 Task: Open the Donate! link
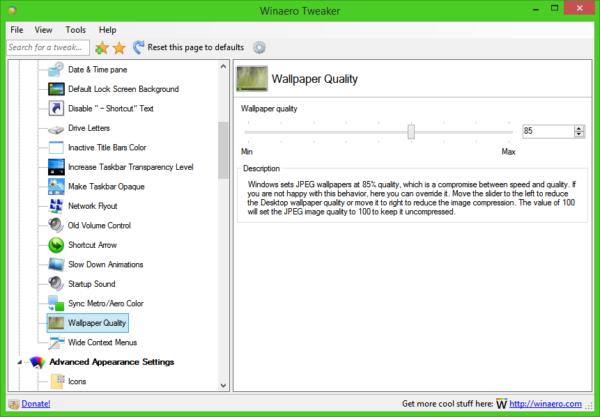point(36,404)
